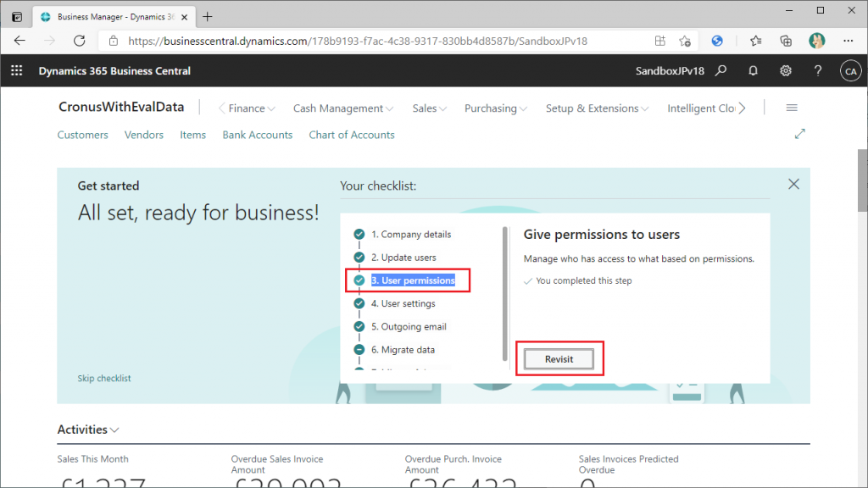
Task: Open the Sales This Month cue
Action: point(102,473)
